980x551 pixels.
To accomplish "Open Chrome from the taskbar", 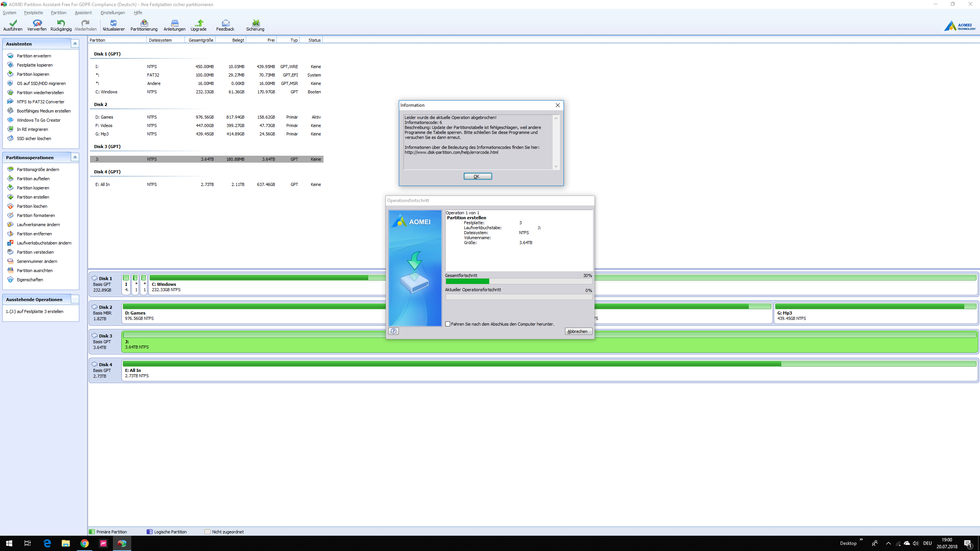I will click(x=85, y=543).
